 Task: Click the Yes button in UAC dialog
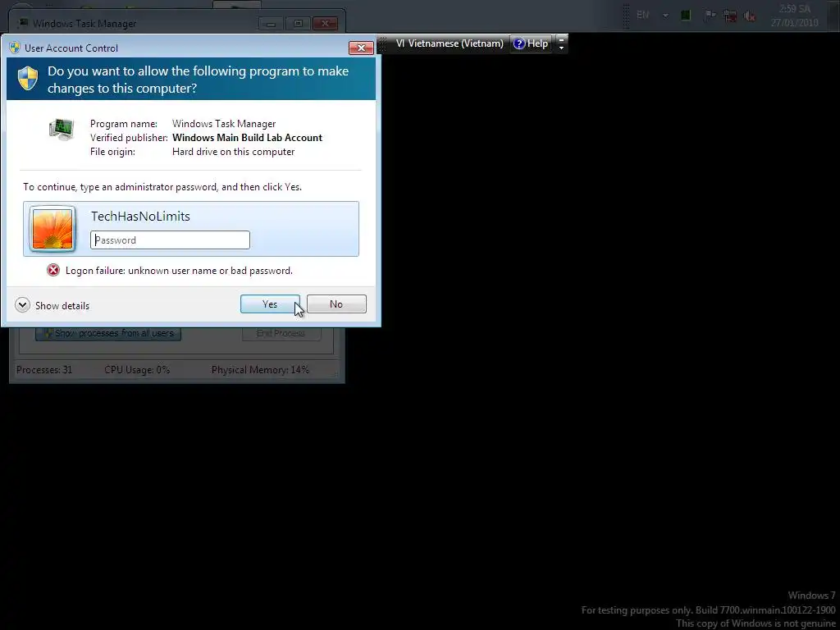tap(270, 304)
